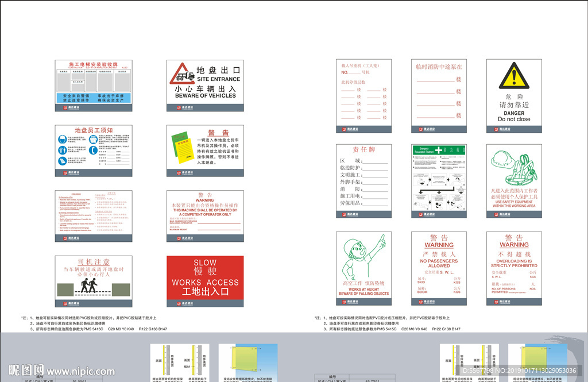Select the 地盘员工须知 sign thumbnail

click(x=94, y=151)
